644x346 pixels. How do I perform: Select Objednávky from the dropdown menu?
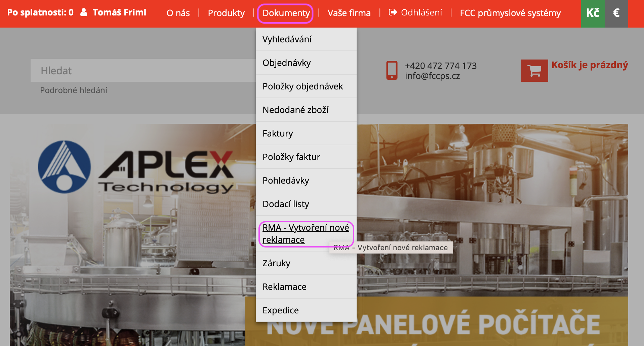tap(286, 63)
